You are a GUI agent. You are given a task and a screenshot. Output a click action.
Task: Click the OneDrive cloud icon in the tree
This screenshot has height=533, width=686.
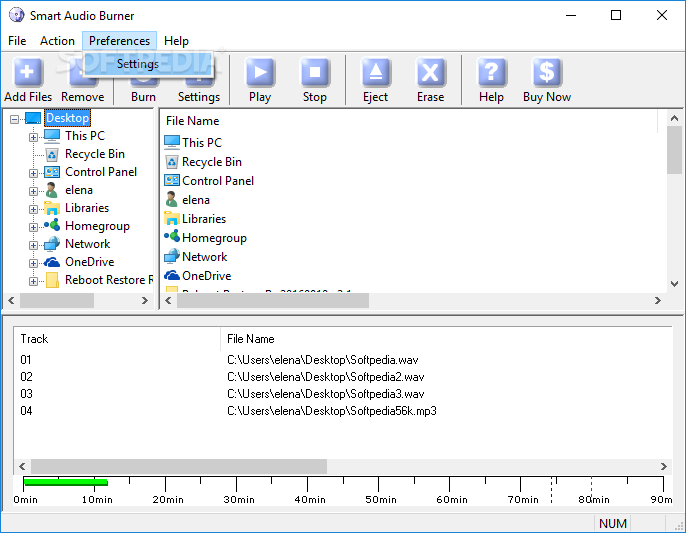click(x=52, y=262)
